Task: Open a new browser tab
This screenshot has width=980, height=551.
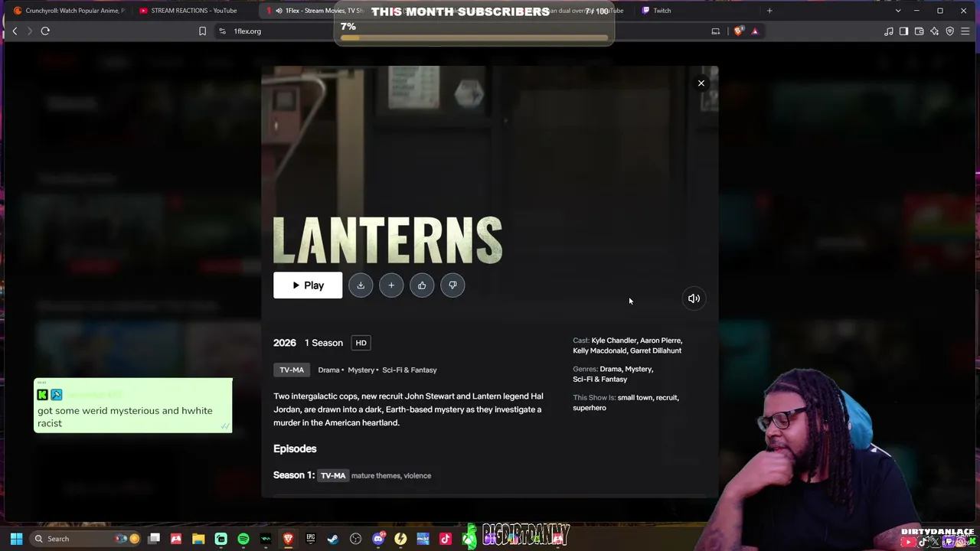Action: pyautogui.click(x=769, y=11)
